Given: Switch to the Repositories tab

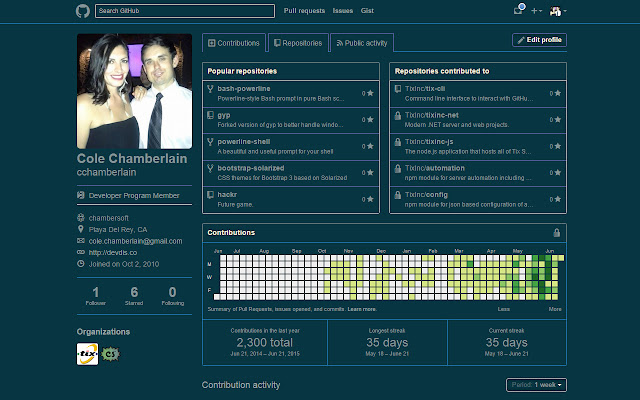Looking at the screenshot, I should point(298,43).
